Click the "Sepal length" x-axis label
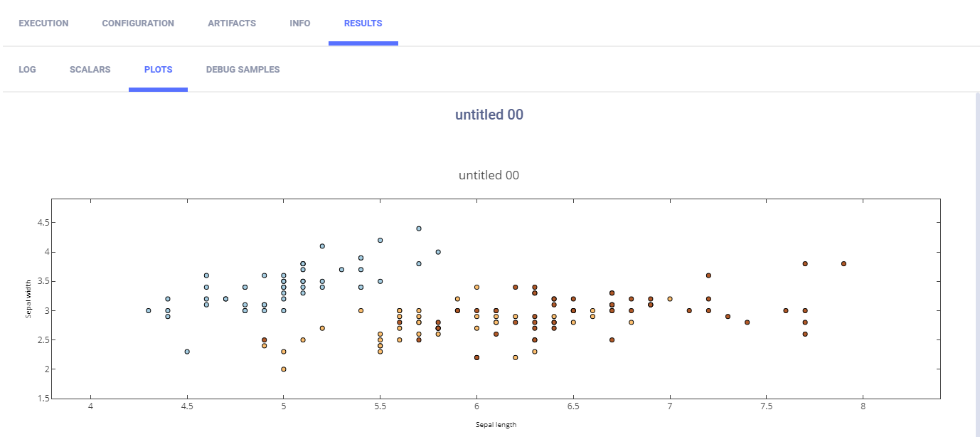Screen dimensions: 980x437 [496, 425]
